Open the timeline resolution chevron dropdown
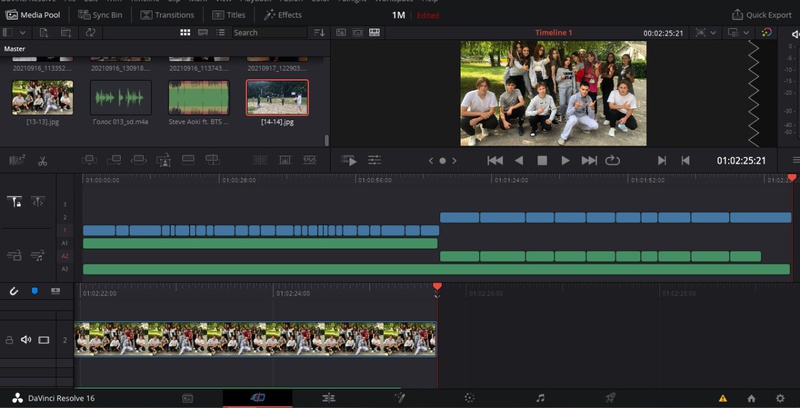 (x=746, y=33)
